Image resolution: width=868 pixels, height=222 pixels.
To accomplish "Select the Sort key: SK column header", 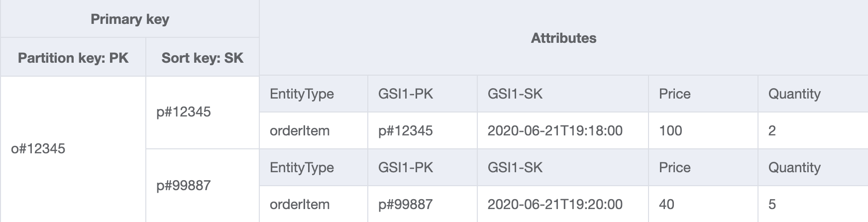I will click(x=202, y=58).
